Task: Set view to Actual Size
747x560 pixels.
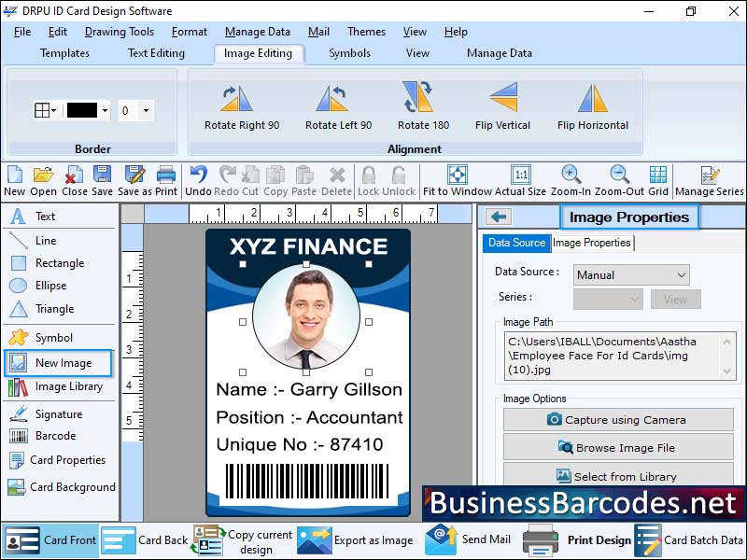Action: 521,181
